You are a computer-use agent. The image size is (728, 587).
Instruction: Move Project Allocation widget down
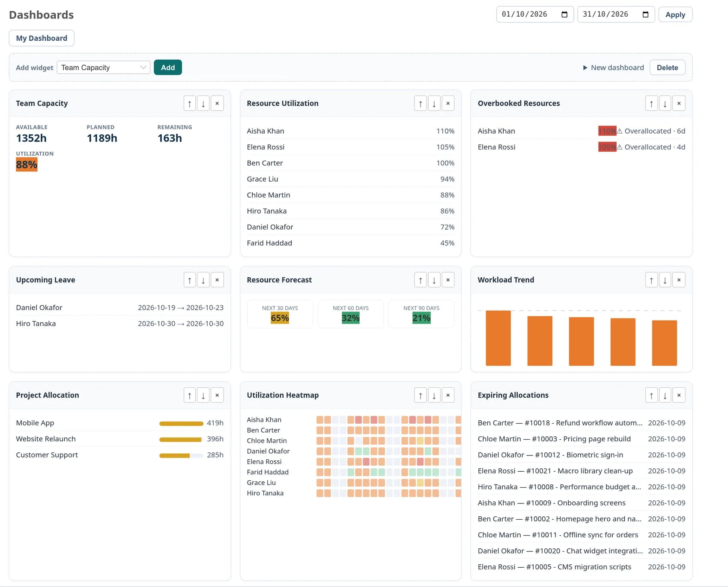[203, 395]
